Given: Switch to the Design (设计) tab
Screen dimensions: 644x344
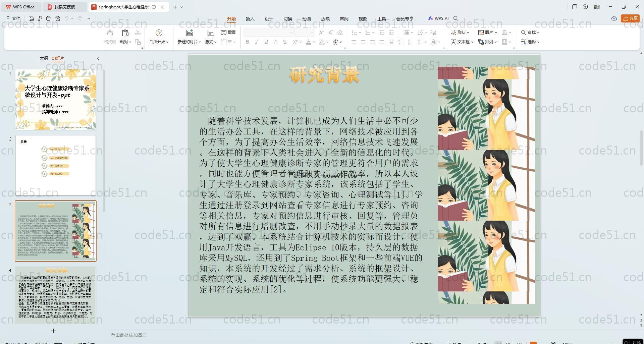Looking at the screenshot, I should (269, 19).
